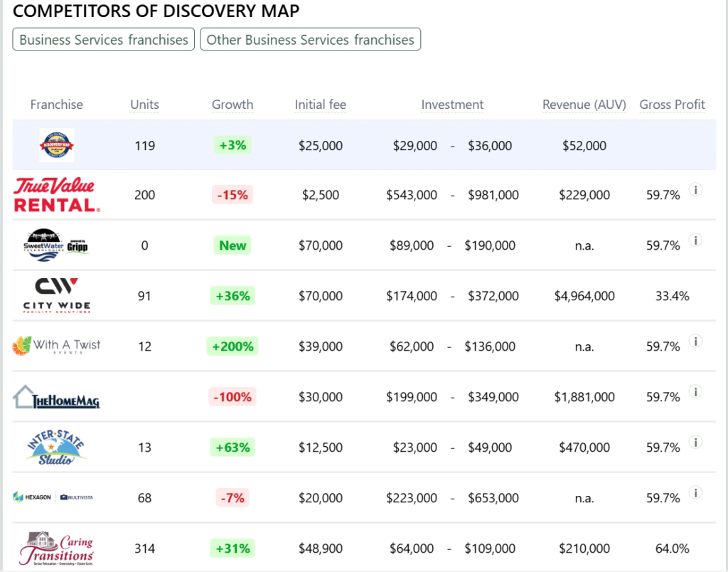Open the SweetWater Gripp franchise logo

click(x=55, y=245)
